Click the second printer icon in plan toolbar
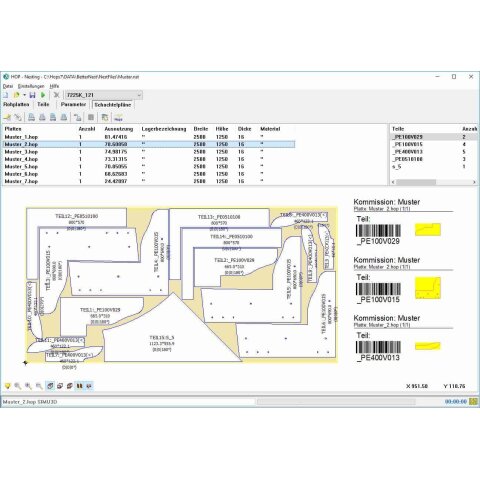The width and height of the screenshot is (480, 480). (42, 117)
